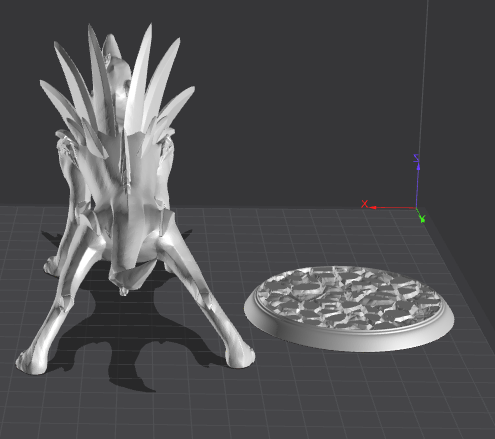This screenshot has height=439, width=495.
Task: Select the red X axis label
Action: click(365, 204)
